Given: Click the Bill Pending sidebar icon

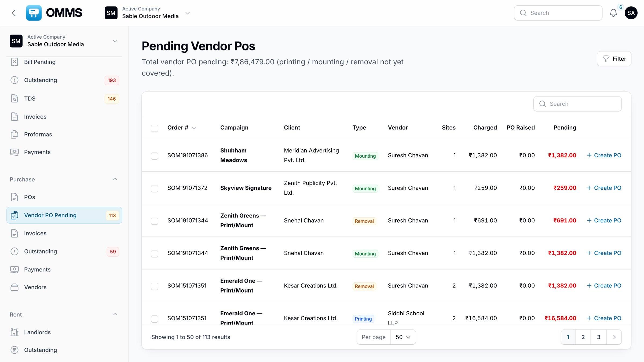Looking at the screenshot, I should tap(14, 62).
